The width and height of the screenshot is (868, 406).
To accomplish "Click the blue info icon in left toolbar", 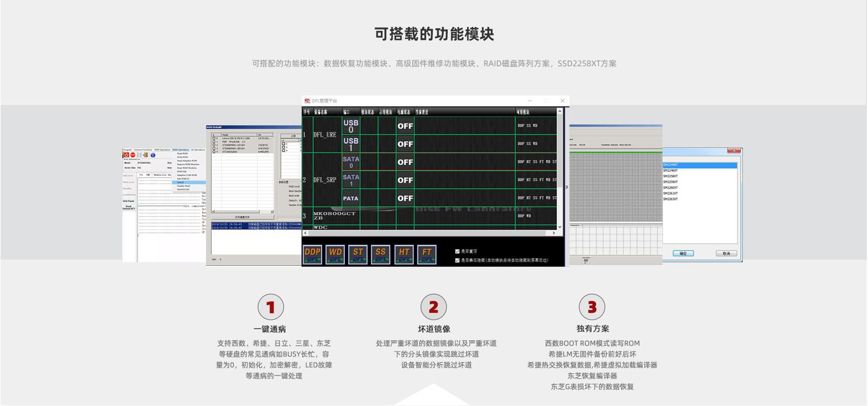I will point(153,155).
